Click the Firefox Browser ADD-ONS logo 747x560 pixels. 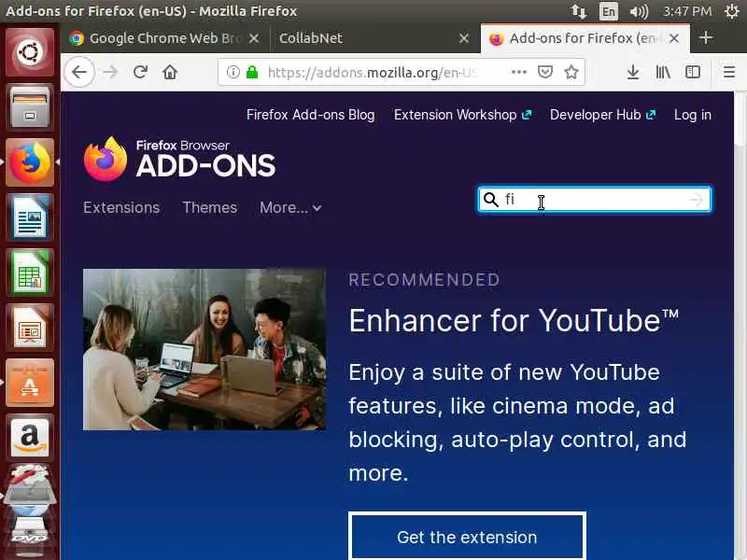pos(179,160)
